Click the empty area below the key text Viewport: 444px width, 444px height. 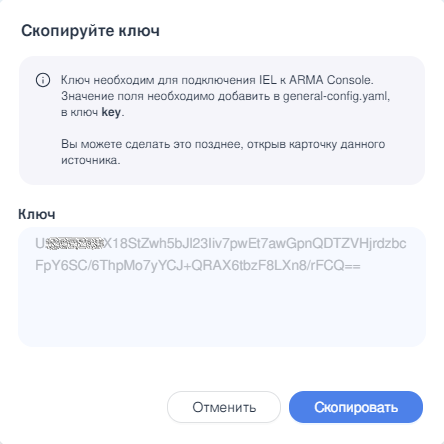coord(222,310)
